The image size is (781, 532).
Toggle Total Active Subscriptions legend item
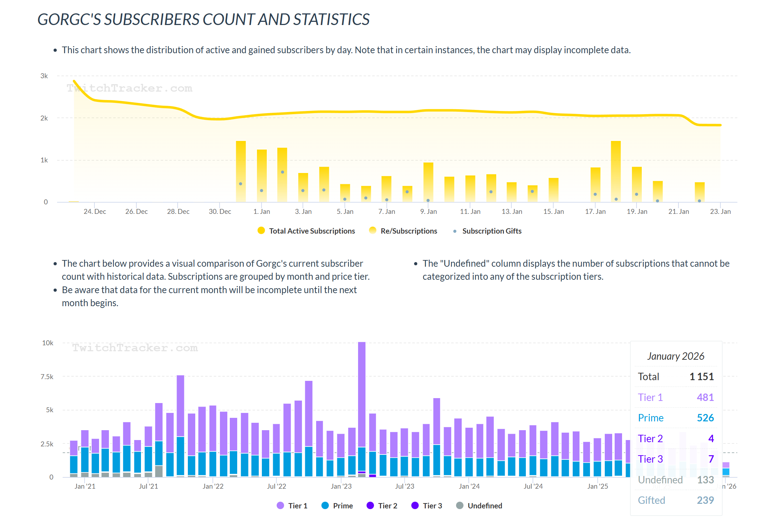tap(312, 231)
